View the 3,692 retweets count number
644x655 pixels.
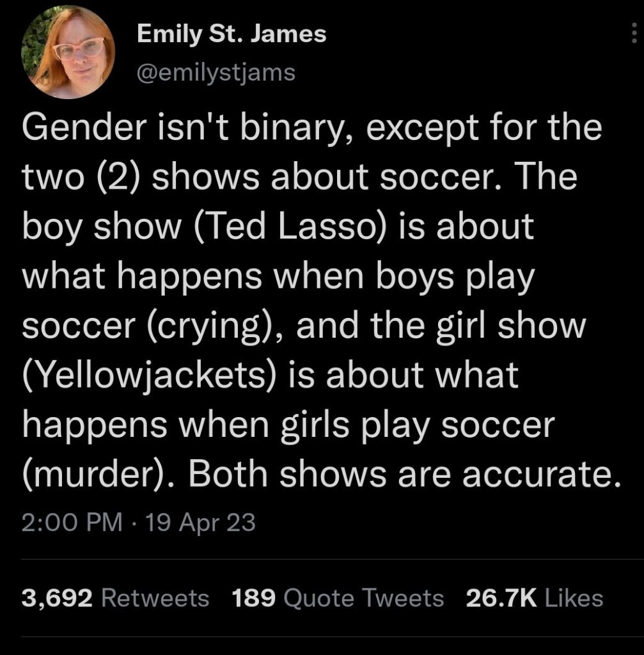pyautogui.click(x=57, y=598)
